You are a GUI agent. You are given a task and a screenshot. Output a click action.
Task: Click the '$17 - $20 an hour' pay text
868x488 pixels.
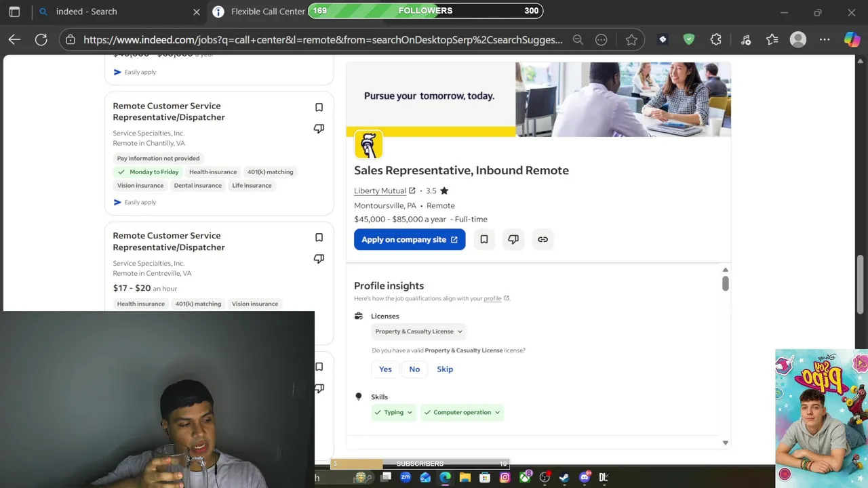pyautogui.click(x=145, y=288)
